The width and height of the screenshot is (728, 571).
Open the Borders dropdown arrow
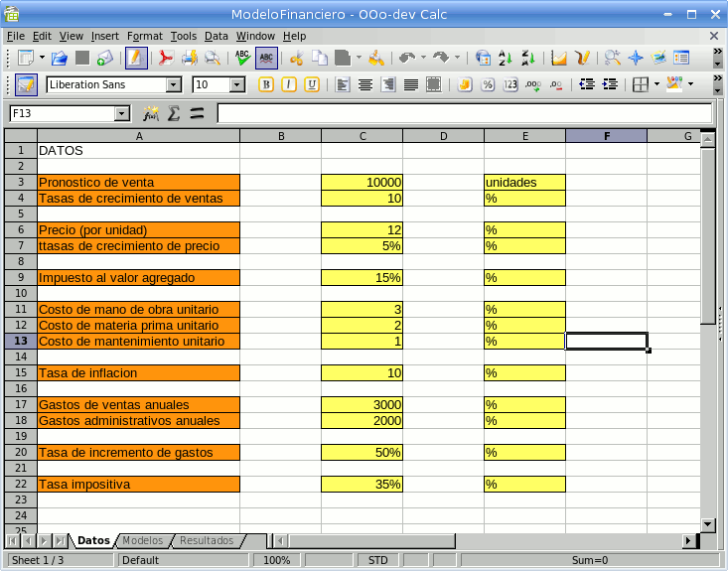point(656,84)
